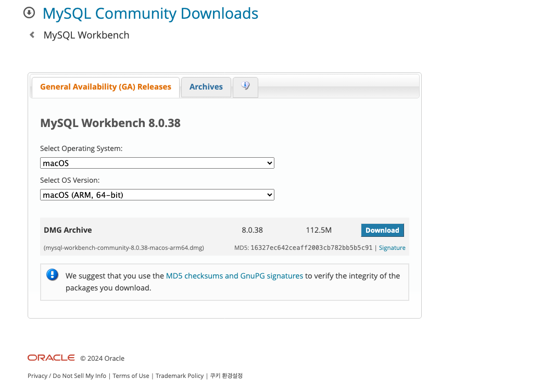Switch to General Availability (GA) Releases tab
541x392 pixels.
pyautogui.click(x=106, y=87)
